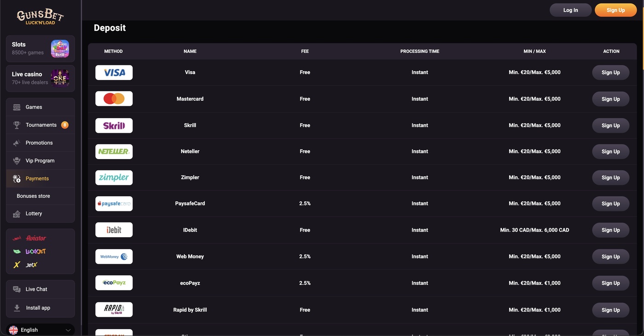Click Sign Up in the Visa row
This screenshot has height=336, width=644.
(610, 73)
